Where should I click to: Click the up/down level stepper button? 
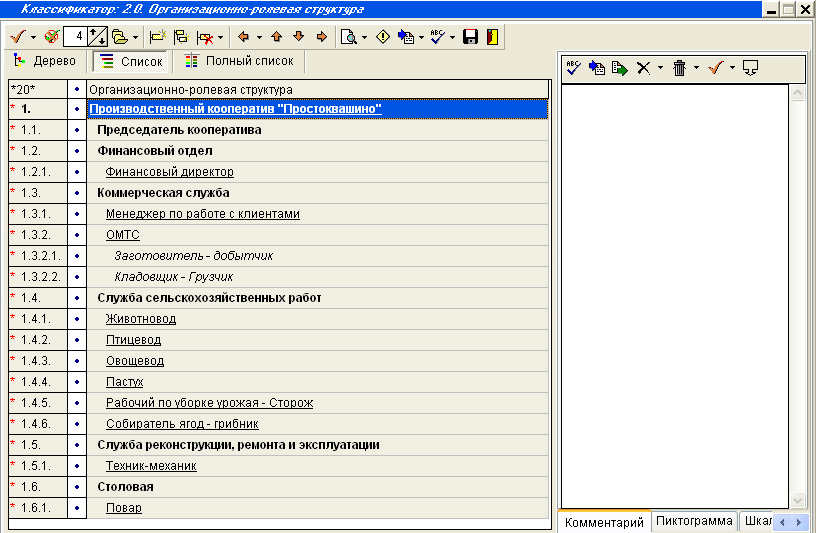click(x=97, y=36)
